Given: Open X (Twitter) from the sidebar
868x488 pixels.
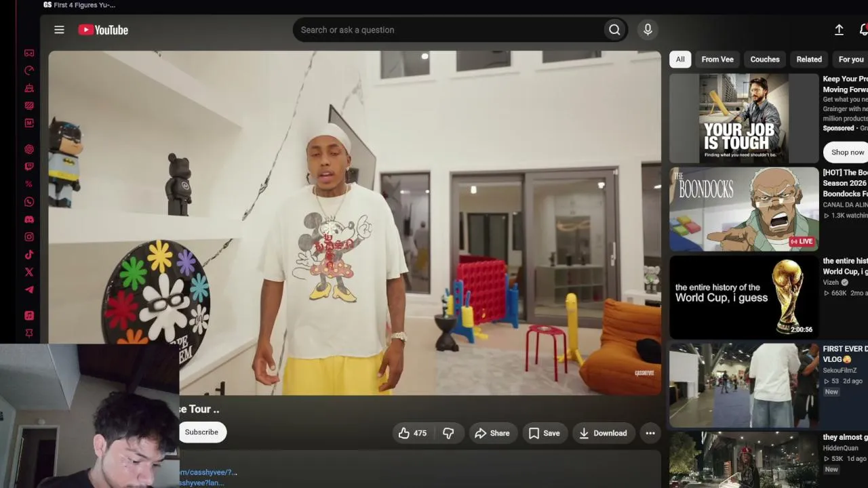Looking at the screenshot, I should [29, 272].
